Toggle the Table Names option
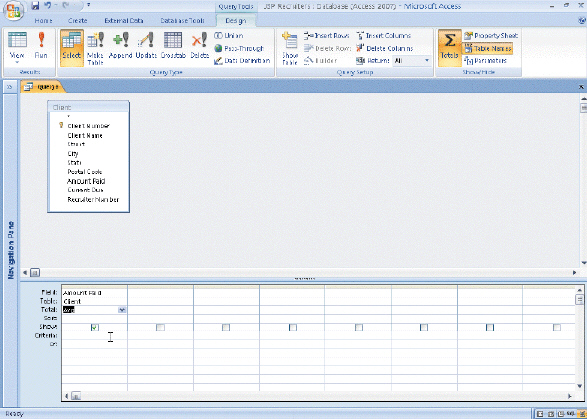Viewport: 587px width, 419px height. [488, 48]
